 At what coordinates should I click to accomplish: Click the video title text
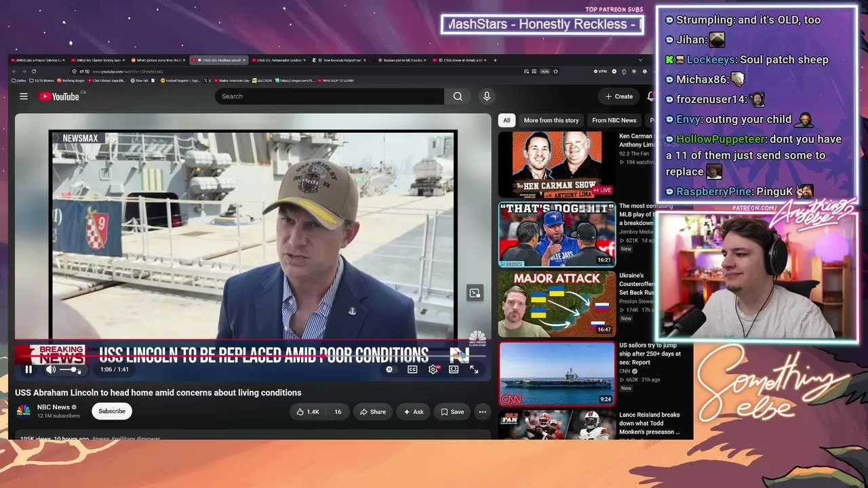click(x=158, y=392)
